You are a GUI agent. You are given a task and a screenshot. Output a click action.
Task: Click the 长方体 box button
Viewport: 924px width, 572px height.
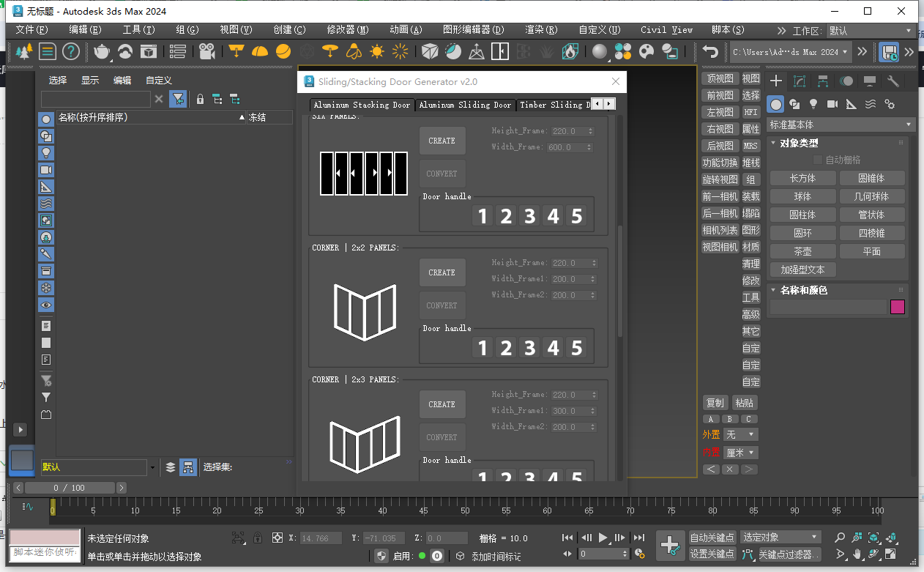(x=802, y=178)
